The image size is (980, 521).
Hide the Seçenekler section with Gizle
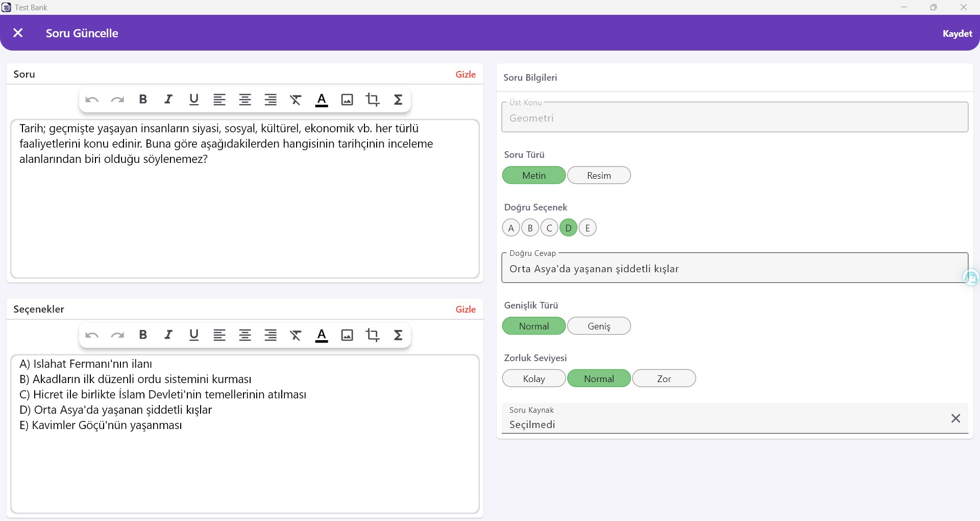(x=465, y=310)
